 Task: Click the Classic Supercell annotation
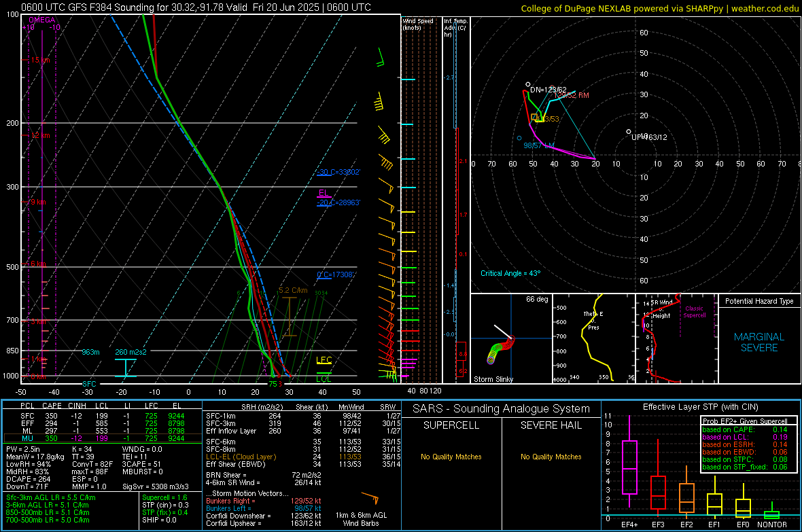click(x=694, y=312)
